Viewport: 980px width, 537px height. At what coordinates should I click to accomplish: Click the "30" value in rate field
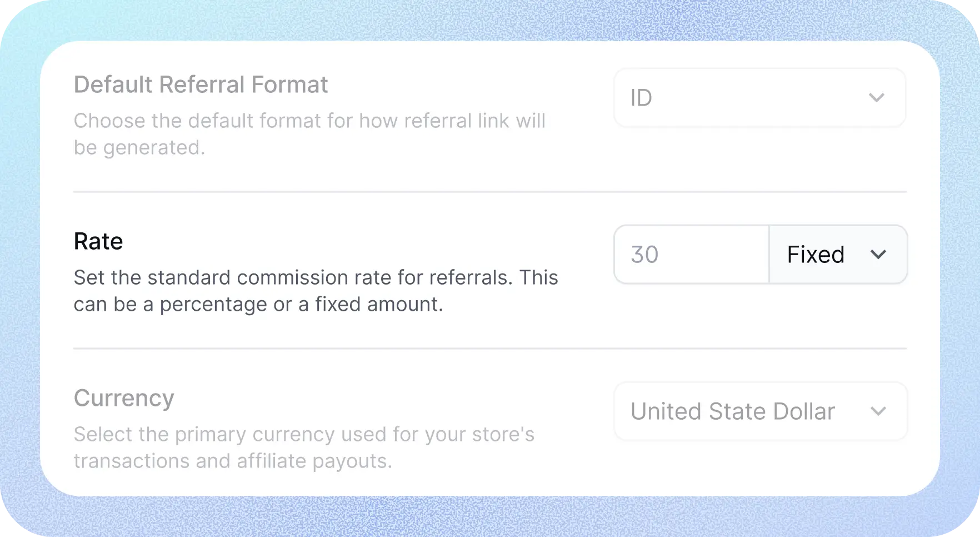tap(644, 255)
